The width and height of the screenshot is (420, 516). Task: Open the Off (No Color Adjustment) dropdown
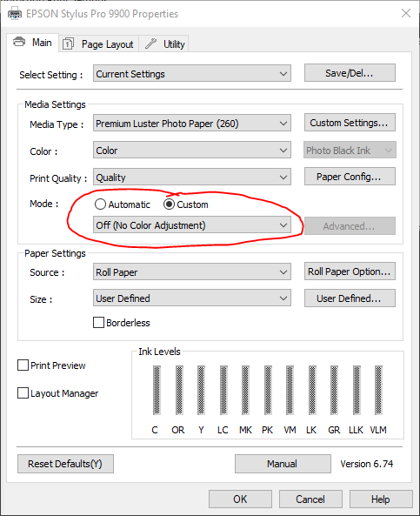tap(192, 224)
